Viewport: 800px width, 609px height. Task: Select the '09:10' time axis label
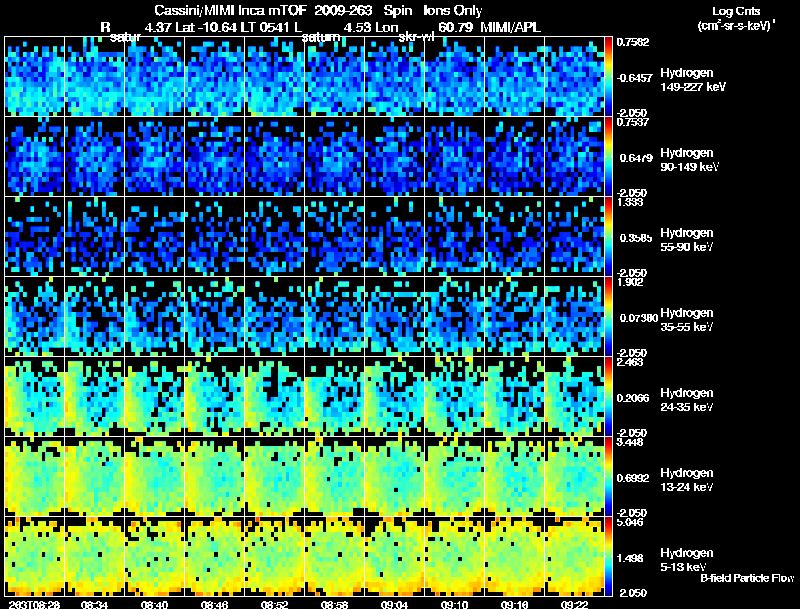click(x=454, y=605)
